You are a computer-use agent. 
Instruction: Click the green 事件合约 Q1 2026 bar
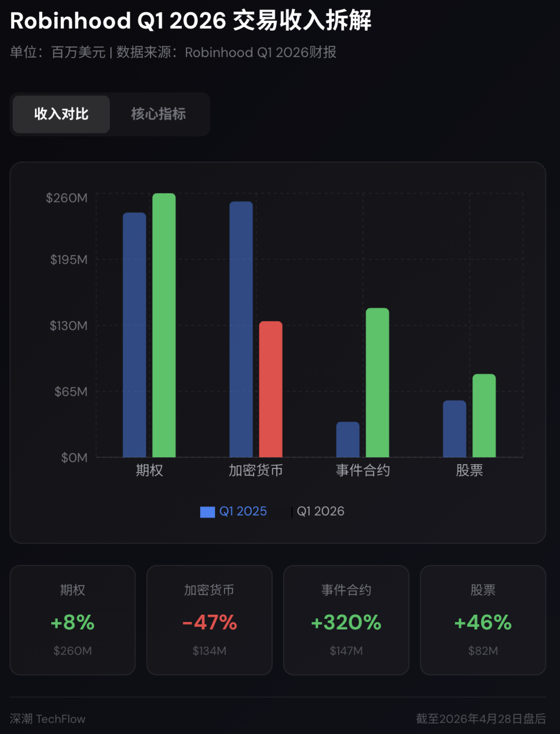377,382
